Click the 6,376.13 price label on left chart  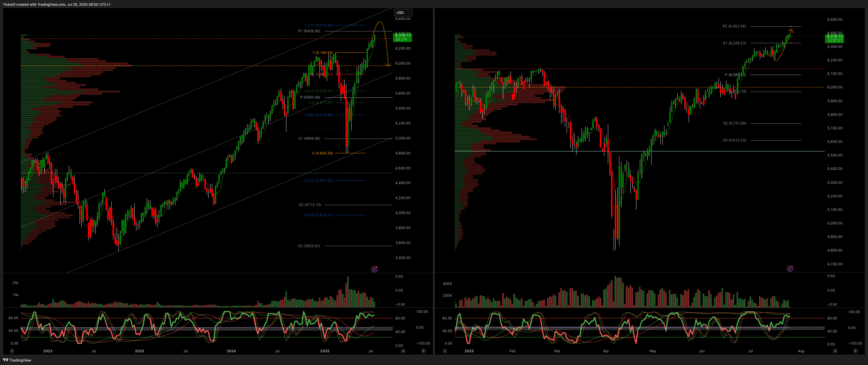point(403,37)
